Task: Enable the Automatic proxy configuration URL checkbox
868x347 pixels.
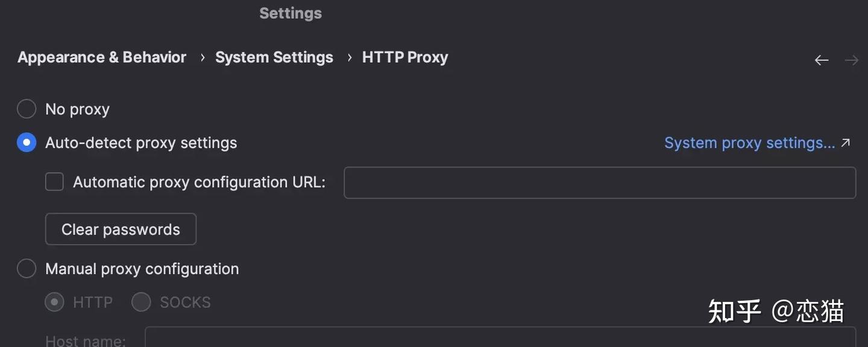Action: coord(54,181)
